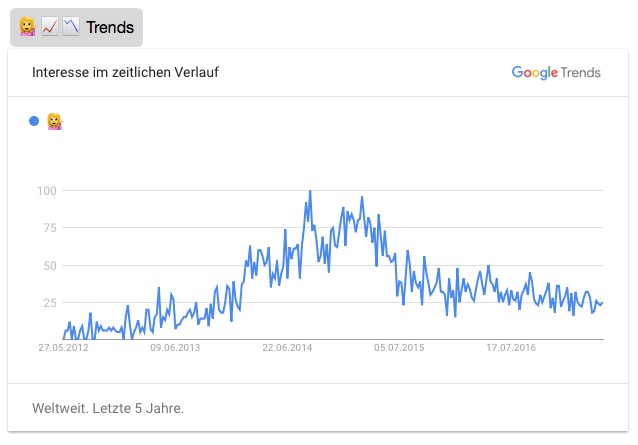Click the 25 y-axis label
638x445 pixels.
click(50, 303)
